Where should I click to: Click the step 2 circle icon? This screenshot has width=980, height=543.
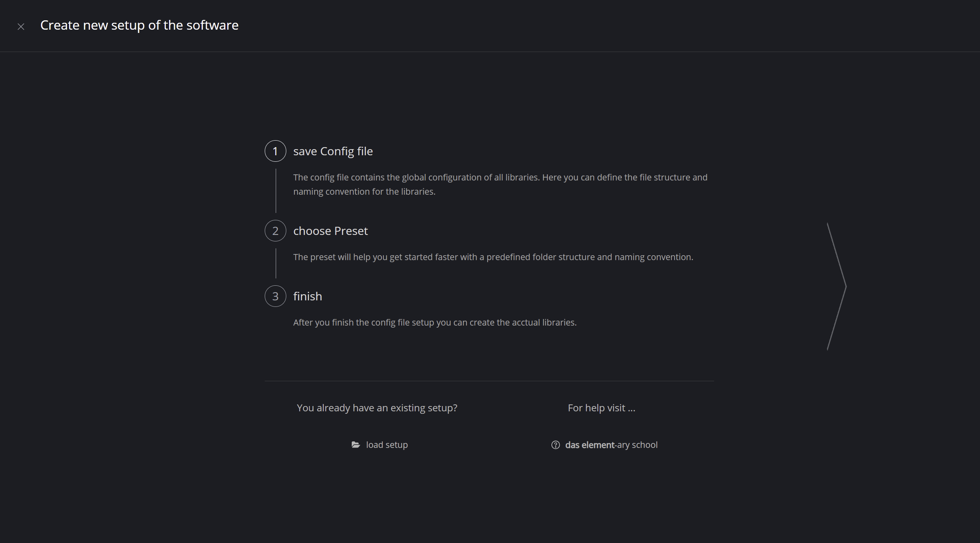pyautogui.click(x=275, y=231)
